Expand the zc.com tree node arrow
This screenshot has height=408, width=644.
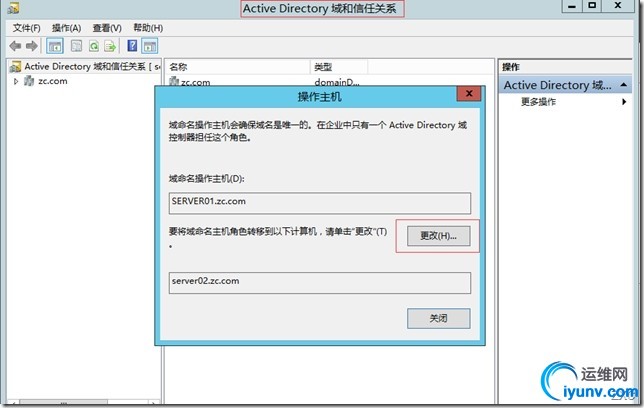(x=16, y=81)
